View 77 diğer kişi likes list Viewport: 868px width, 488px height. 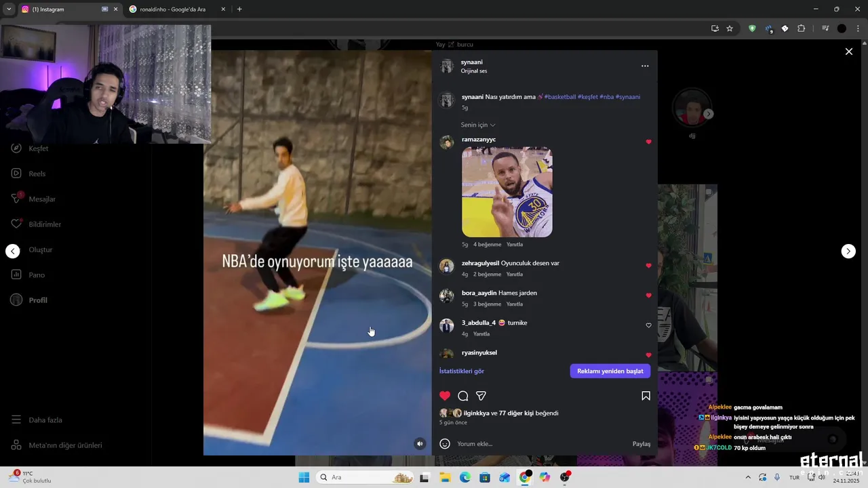click(516, 413)
